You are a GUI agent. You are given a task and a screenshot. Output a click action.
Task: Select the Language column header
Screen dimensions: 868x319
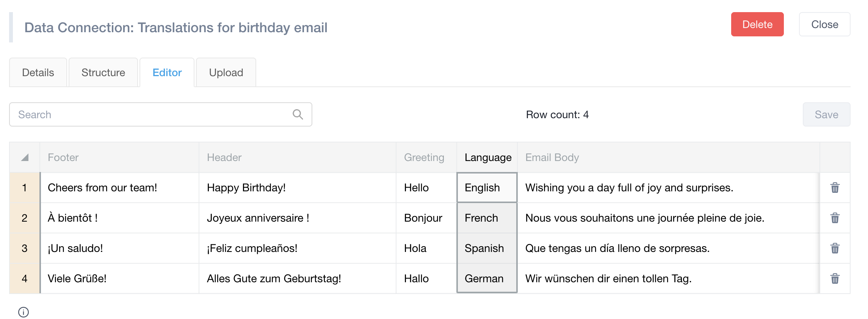[x=487, y=157]
